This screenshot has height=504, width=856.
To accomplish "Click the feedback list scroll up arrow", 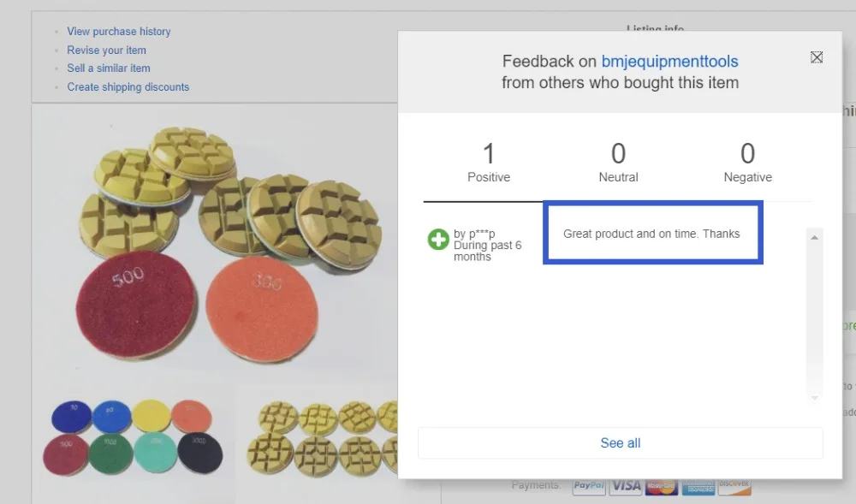I will coord(814,237).
